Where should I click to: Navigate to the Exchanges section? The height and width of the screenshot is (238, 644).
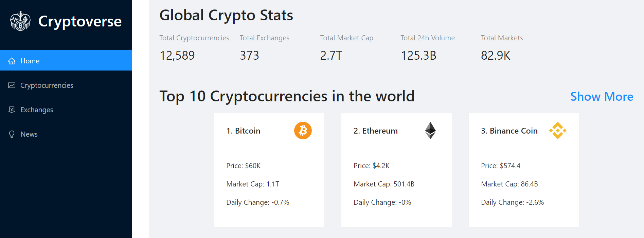pos(37,110)
